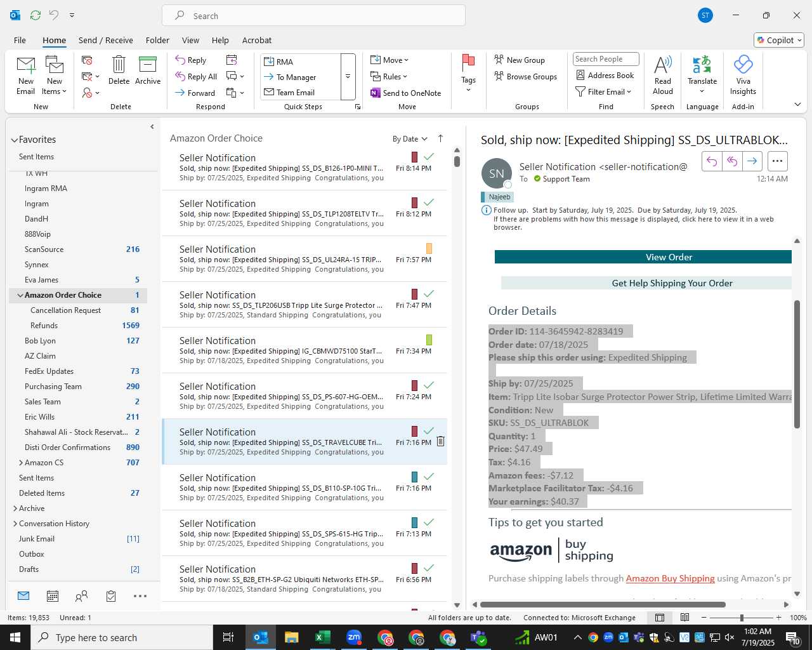Image resolution: width=812 pixels, height=650 pixels.
Task: Open the Help tab
Action: coord(220,40)
